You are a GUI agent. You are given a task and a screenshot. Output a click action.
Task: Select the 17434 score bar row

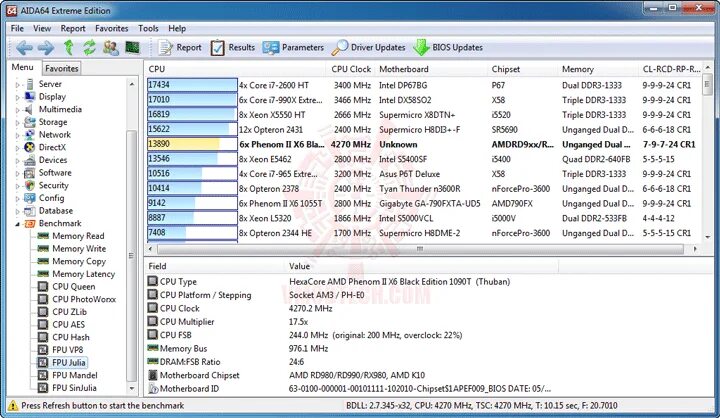tap(192, 85)
